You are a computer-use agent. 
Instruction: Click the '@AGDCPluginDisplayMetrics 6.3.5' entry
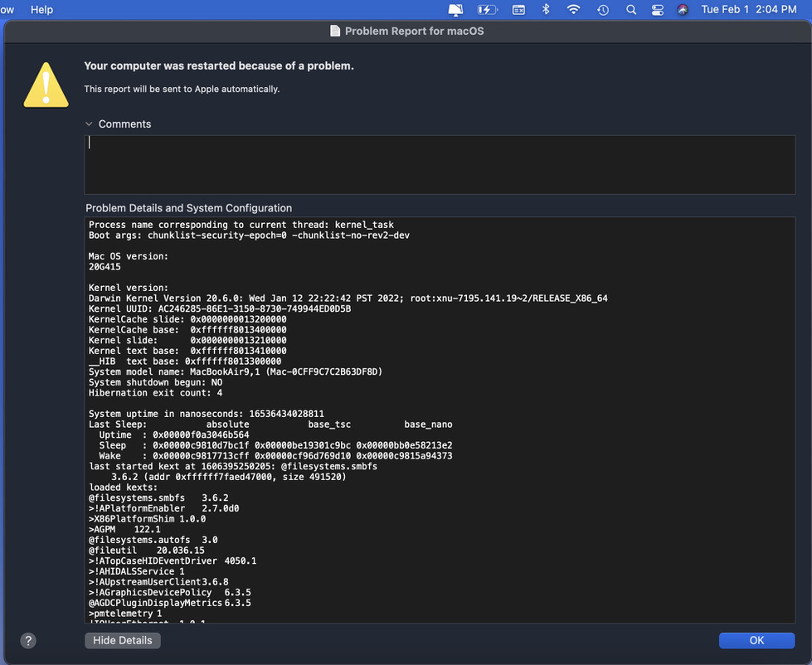170,603
